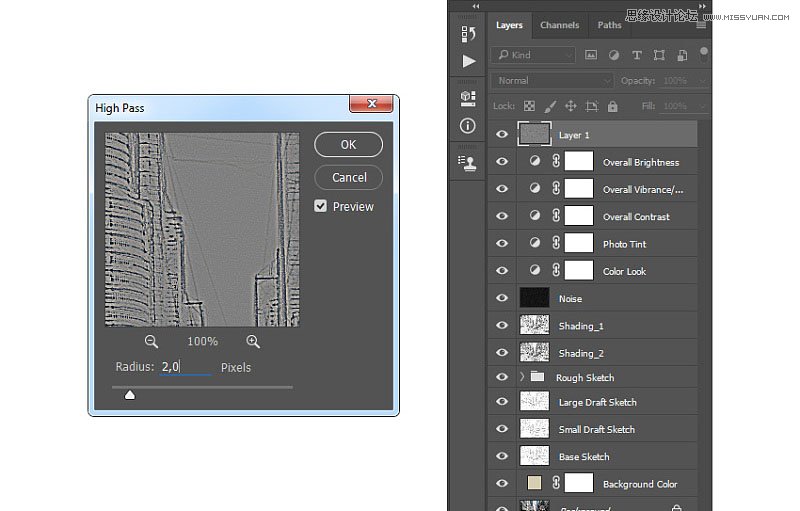Lock position move icon
This screenshot has height=511, width=800.
tap(571, 106)
